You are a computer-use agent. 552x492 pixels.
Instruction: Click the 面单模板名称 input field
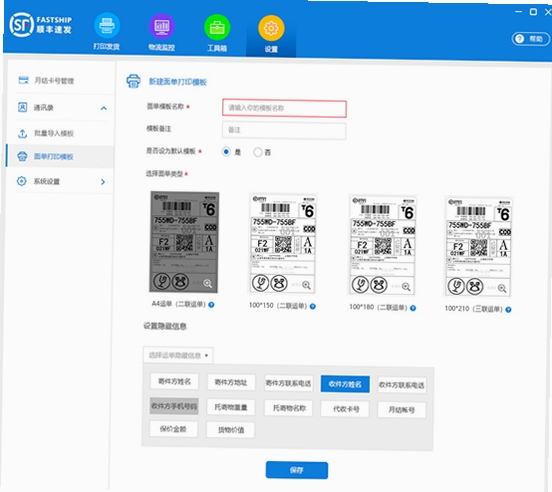(x=284, y=108)
